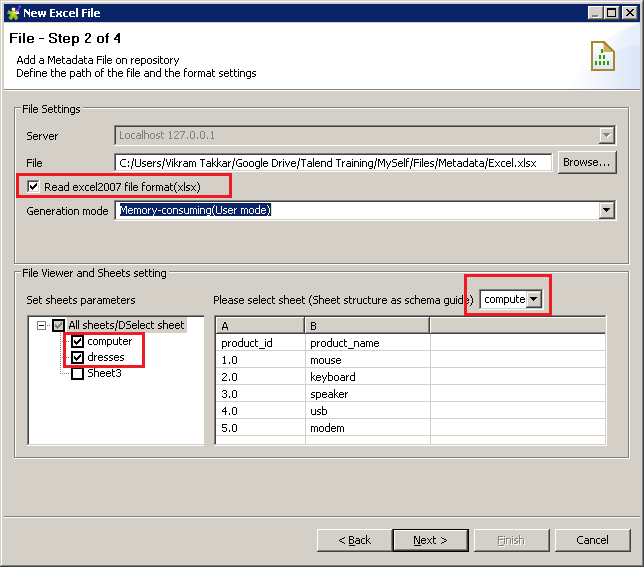
Task: Close the New Excel File dialog
Action: (629, 13)
